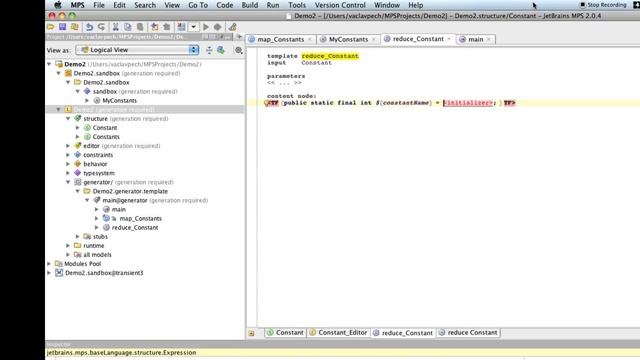The image size is (640, 360).
Task: Open the Logical View combo box
Action: (x=138, y=50)
